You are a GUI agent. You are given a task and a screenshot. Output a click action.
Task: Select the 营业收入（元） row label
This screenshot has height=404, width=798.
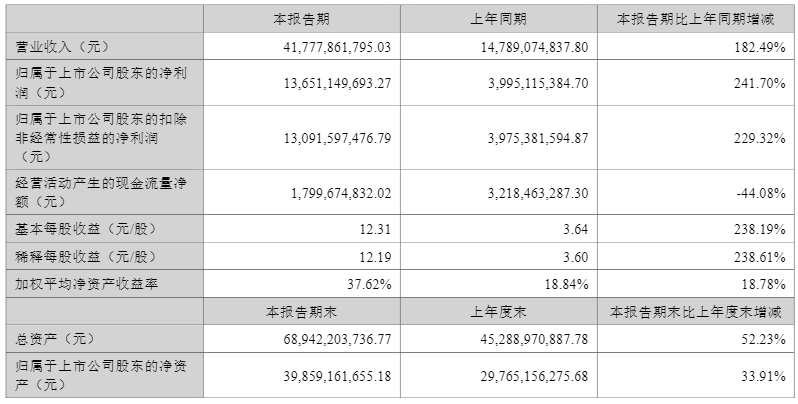tap(63, 47)
